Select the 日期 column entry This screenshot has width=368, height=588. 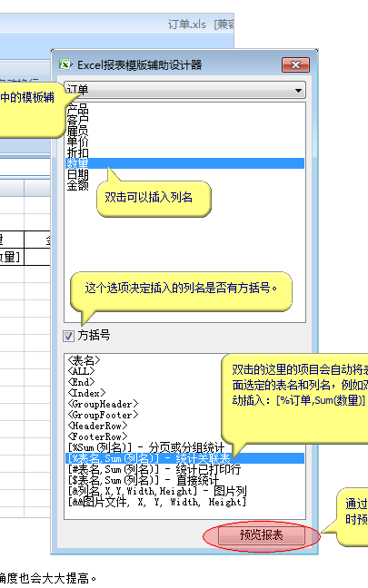coord(78,174)
